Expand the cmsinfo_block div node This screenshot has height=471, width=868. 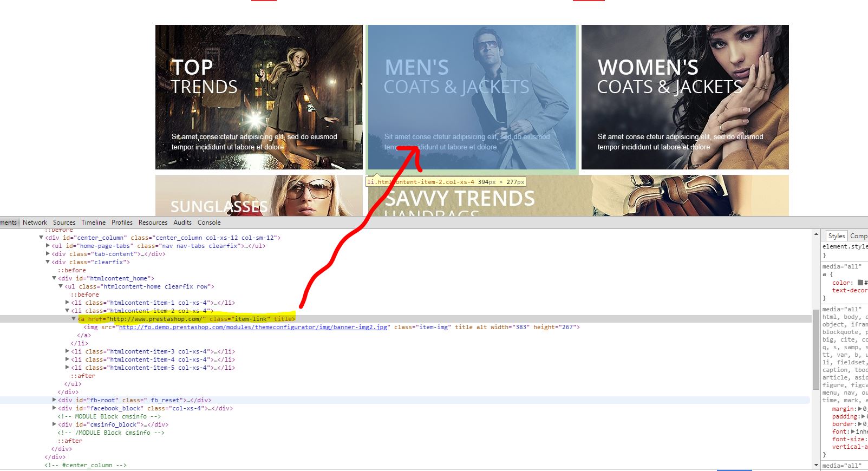pyautogui.click(x=54, y=424)
